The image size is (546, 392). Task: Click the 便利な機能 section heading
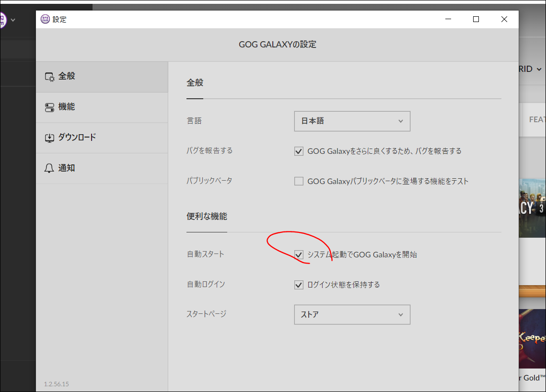click(x=207, y=217)
